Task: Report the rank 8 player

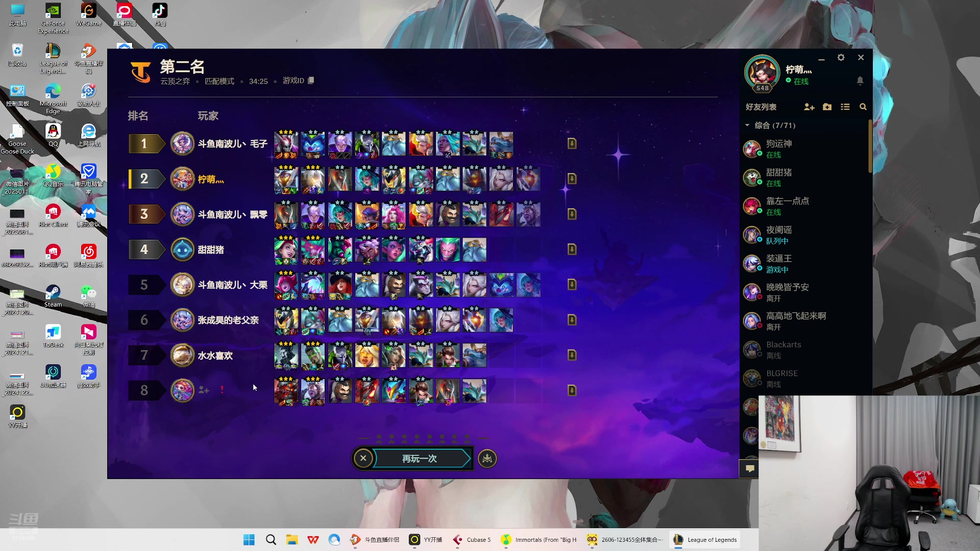Action: click(x=222, y=390)
